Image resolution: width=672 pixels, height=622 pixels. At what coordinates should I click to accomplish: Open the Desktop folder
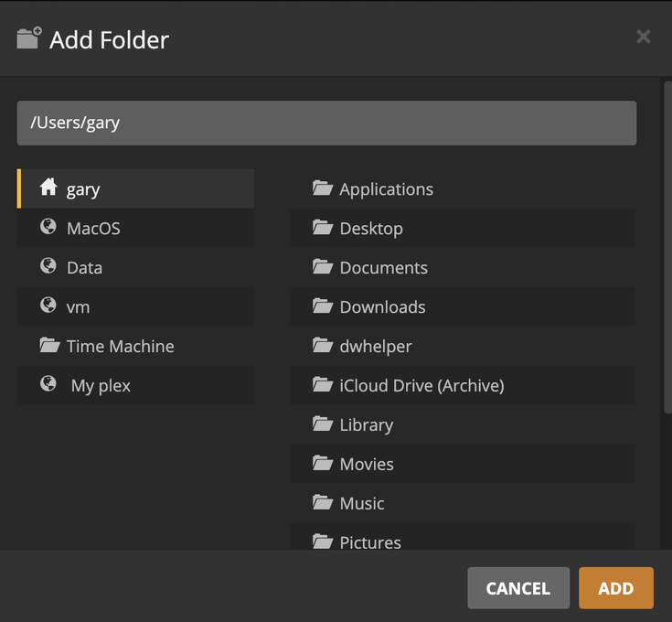370,229
